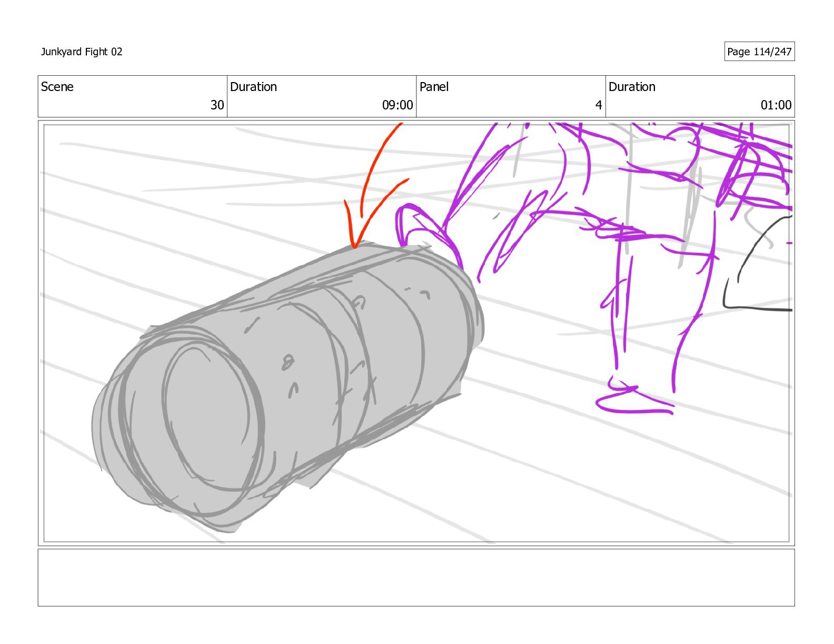834x644 pixels.
Task: Click the storyboard panel drawing
Action: coord(416,333)
